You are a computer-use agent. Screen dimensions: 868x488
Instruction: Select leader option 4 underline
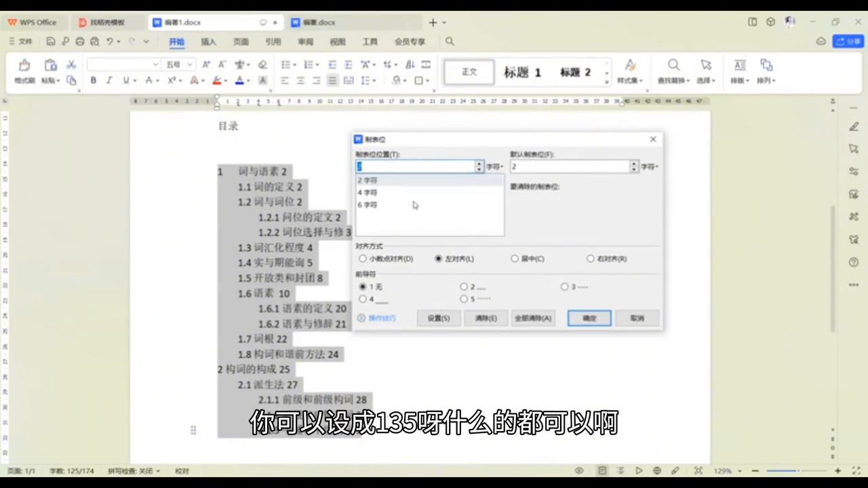[363, 299]
